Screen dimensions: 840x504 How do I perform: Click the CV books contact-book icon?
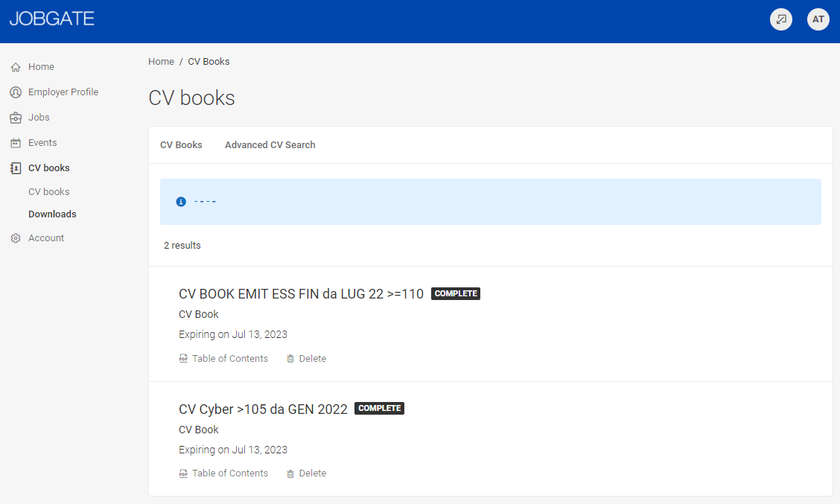tap(16, 168)
